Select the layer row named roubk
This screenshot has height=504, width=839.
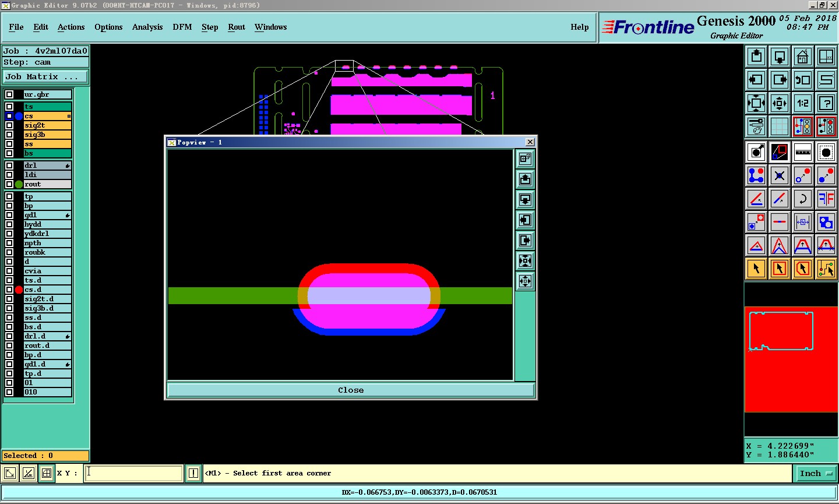[x=47, y=252]
